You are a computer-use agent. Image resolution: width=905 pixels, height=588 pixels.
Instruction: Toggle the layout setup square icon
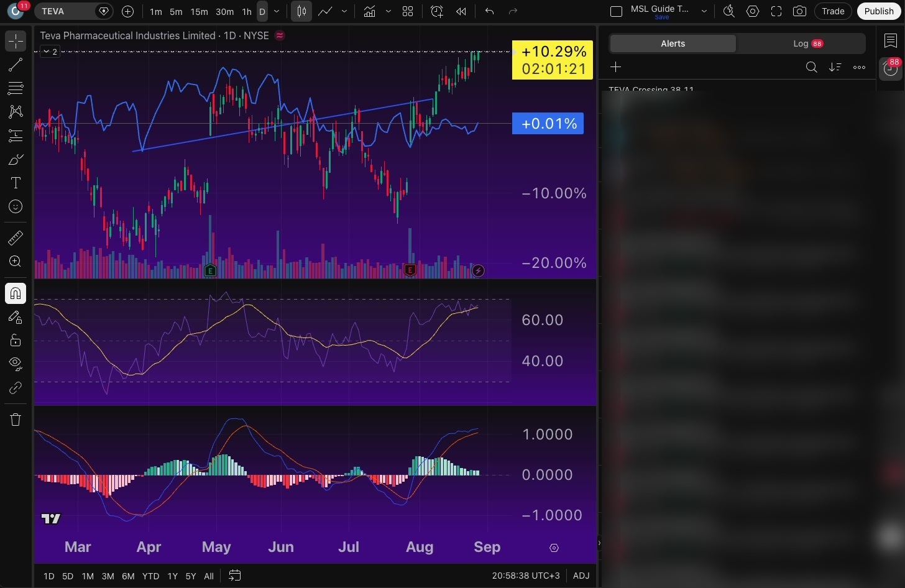616,11
